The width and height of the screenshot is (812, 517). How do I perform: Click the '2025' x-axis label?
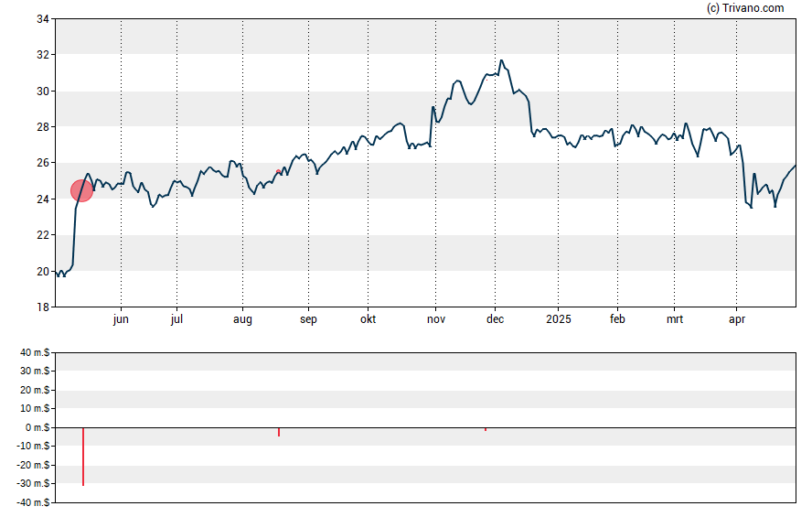point(558,319)
